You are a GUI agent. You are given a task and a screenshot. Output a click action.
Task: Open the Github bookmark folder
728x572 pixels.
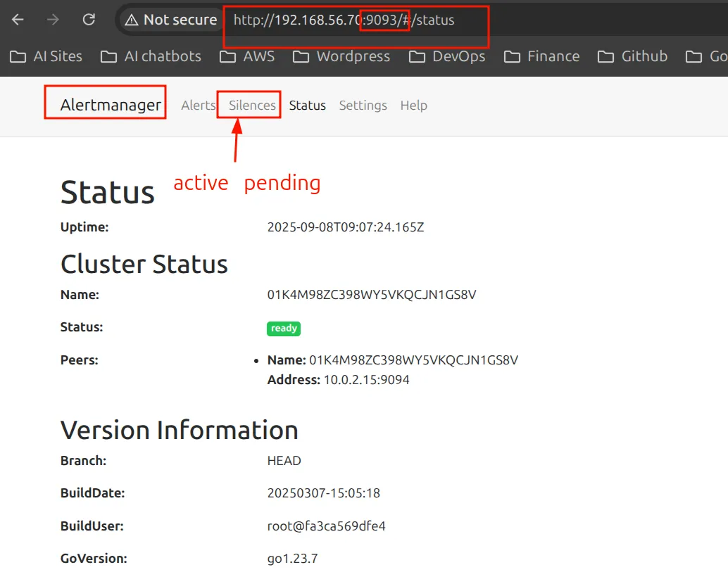[x=632, y=56]
